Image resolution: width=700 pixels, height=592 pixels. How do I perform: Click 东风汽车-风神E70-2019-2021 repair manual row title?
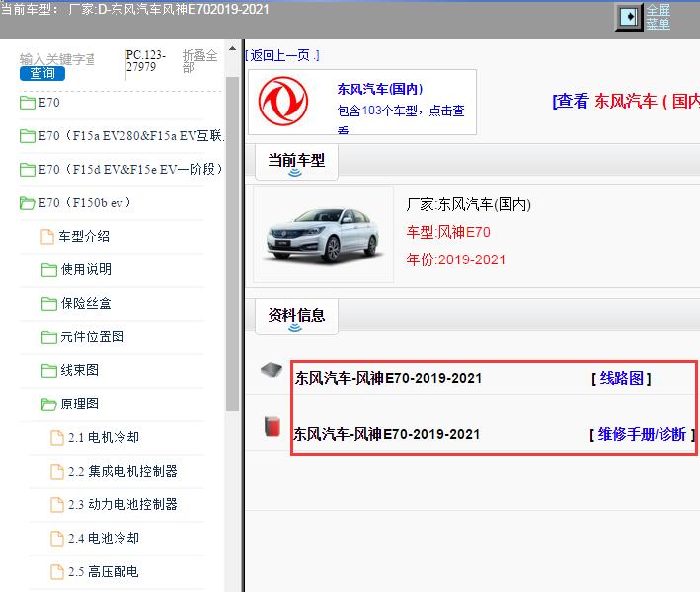386,434
